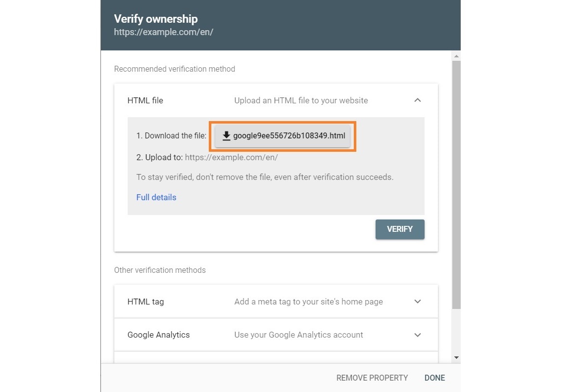Viewport: 577px width, 392px height.
Task: Click the download icon beside google9ee556726b108349.html
Action: point(227,135)
